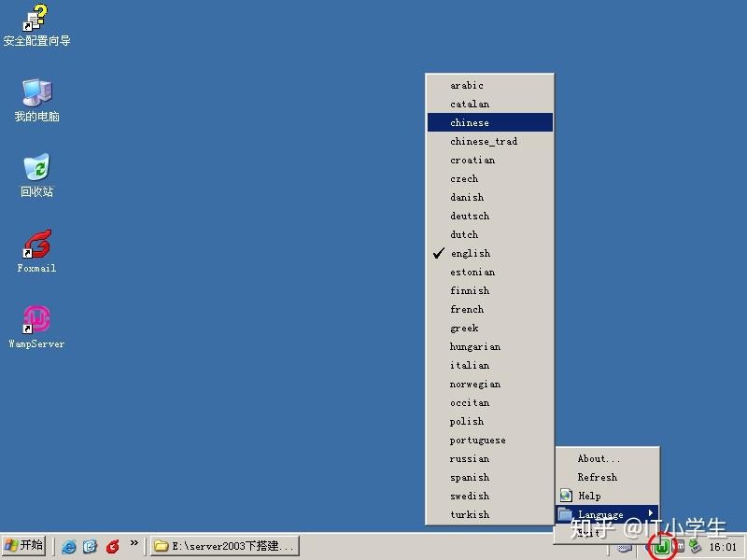747x560 pixels.
Task: Click polish in the language submenu
Action: tap(489, 422)
